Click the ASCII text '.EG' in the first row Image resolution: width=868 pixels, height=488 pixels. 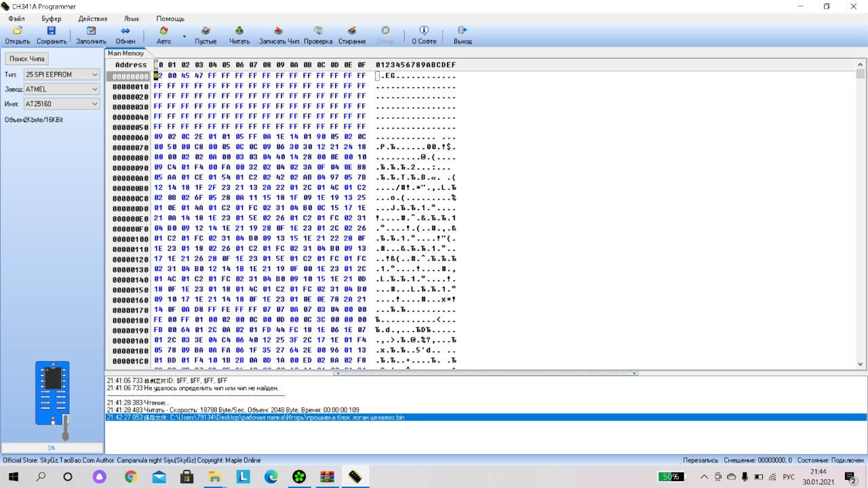387,76
